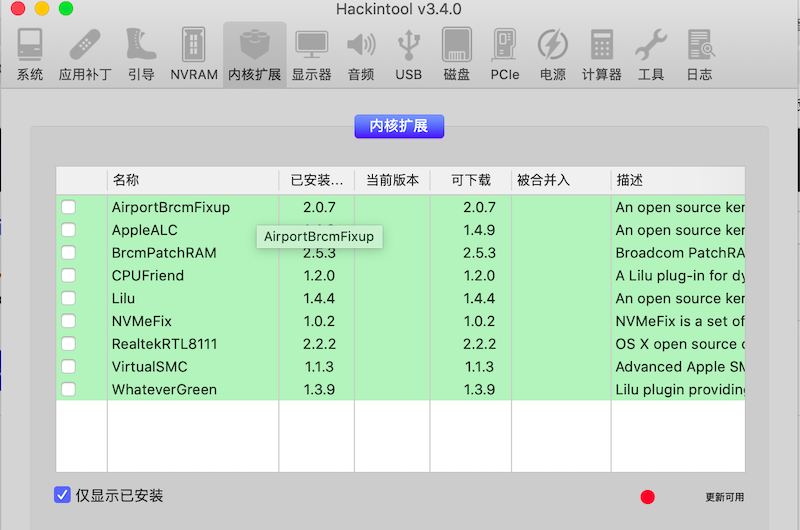Click VirtualSMC downloadable version 1.1.3
800x530 pixels.
click(x=479, y=366)
